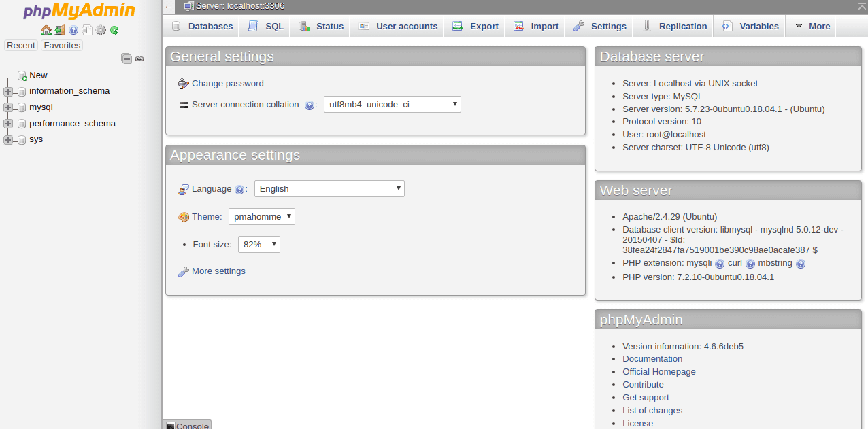Open the Language dropdown showing English
The width and height of the screenshot is (868, 429).
[329, 189]
